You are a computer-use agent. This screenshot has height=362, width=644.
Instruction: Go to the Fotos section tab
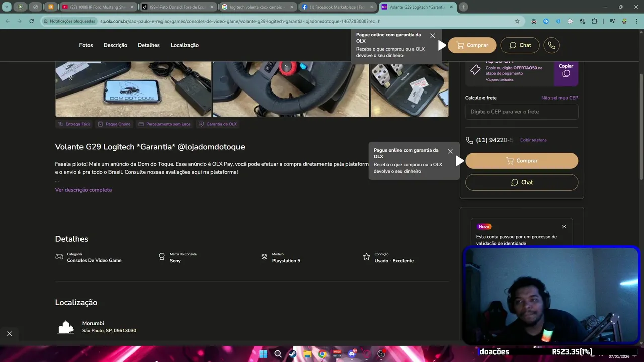(x=86, y=45)
